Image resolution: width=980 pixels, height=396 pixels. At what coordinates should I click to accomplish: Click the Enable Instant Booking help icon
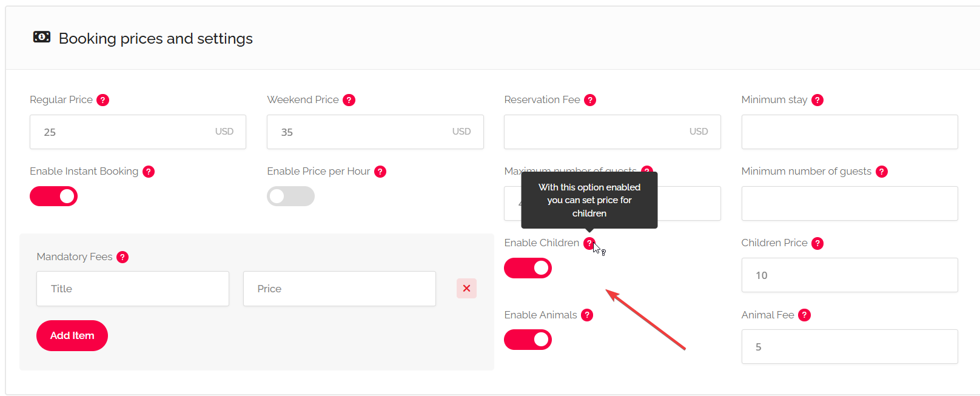pyautogui.click(x=149, y=172)
